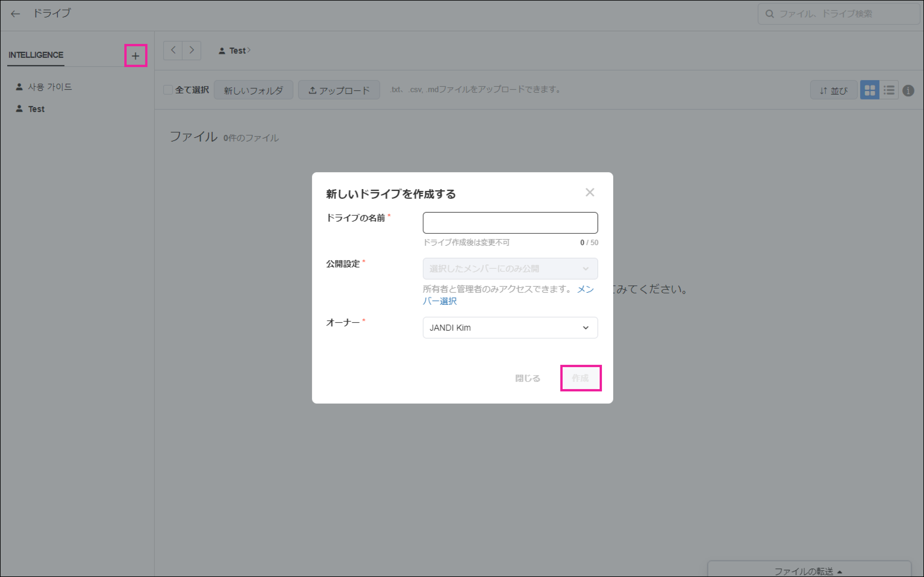Screen dimensions: 924x577
Task: Open the Test drive in sidebar
Action: click(36, 109)
